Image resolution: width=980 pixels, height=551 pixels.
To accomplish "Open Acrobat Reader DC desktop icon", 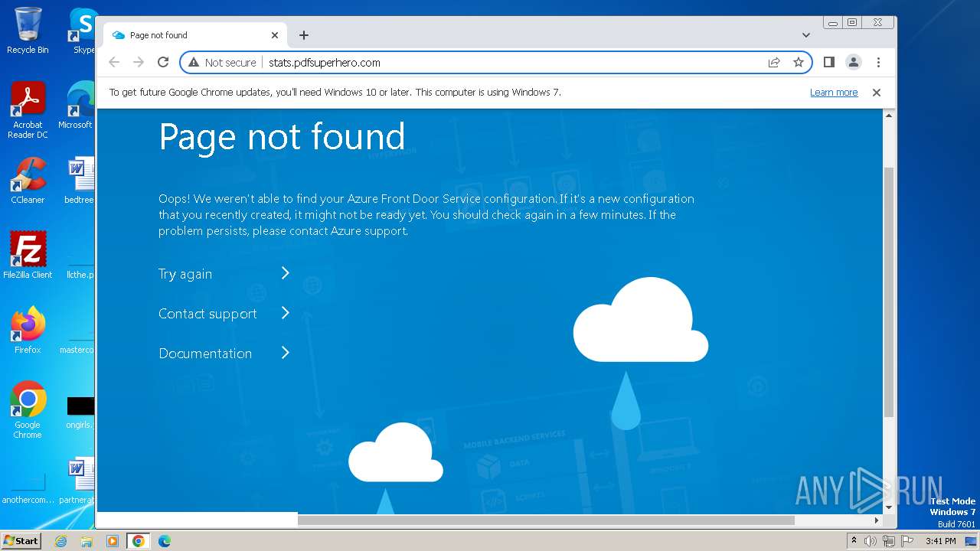I will [28, 110].
